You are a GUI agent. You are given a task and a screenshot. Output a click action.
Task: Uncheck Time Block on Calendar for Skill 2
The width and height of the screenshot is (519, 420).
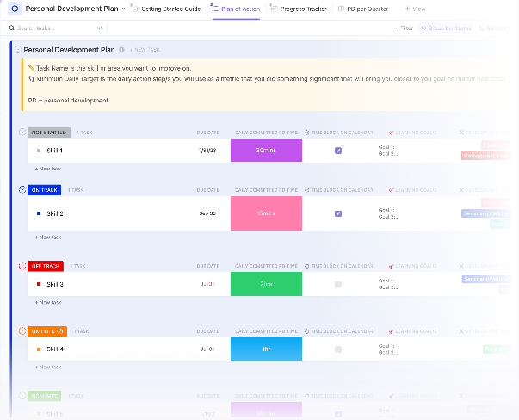pyautogui.click(x=338, y=213)
